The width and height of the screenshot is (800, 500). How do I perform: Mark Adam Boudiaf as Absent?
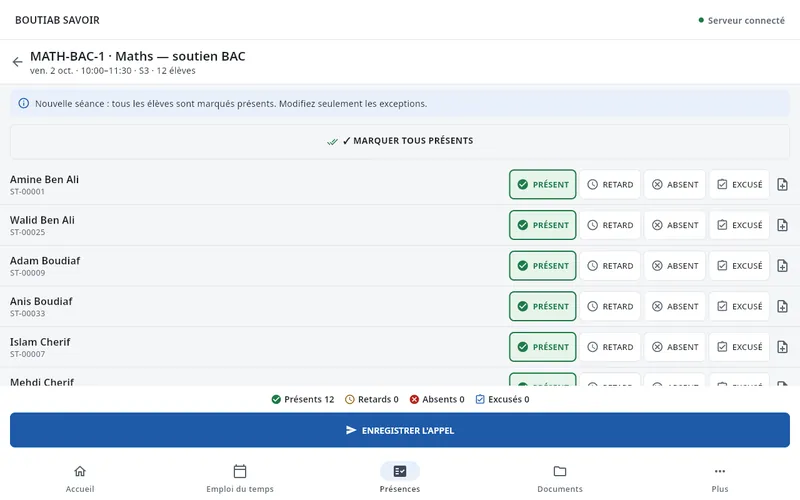674,266
